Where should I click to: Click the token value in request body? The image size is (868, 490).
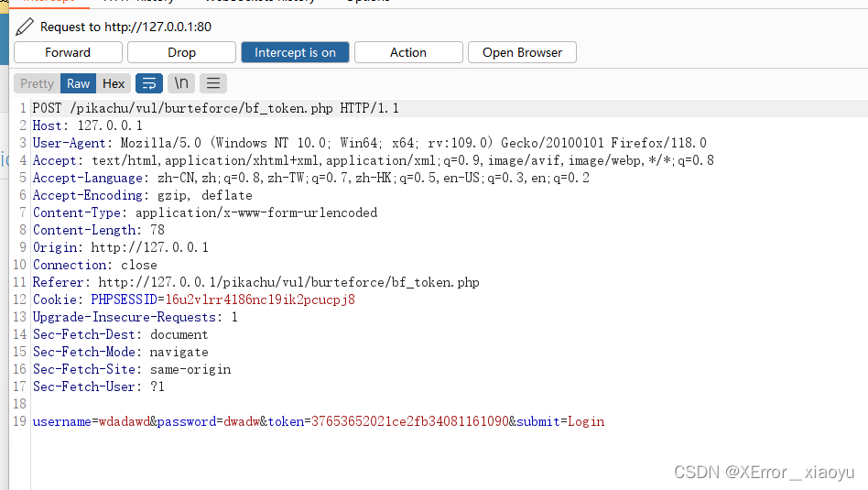(x=409, y=421)
